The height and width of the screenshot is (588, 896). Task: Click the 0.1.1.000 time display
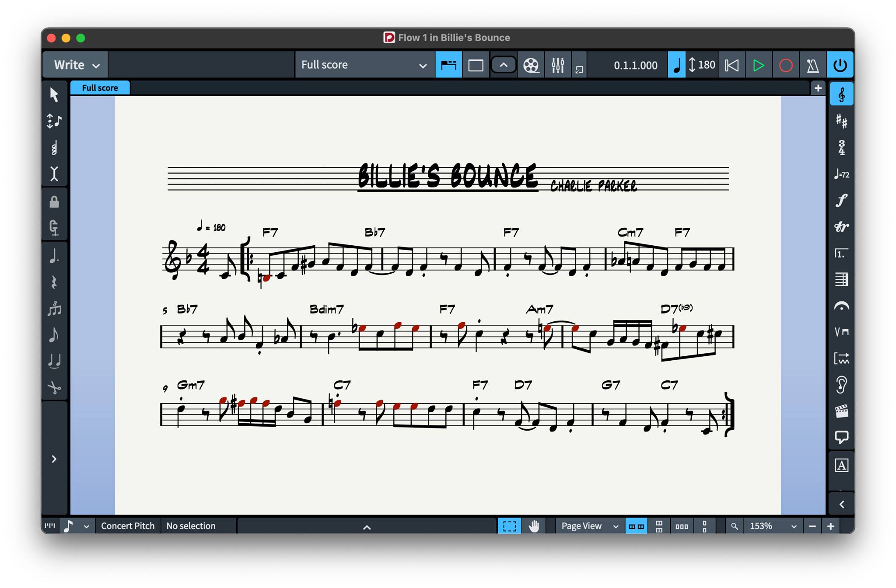(x=635, y=65)
